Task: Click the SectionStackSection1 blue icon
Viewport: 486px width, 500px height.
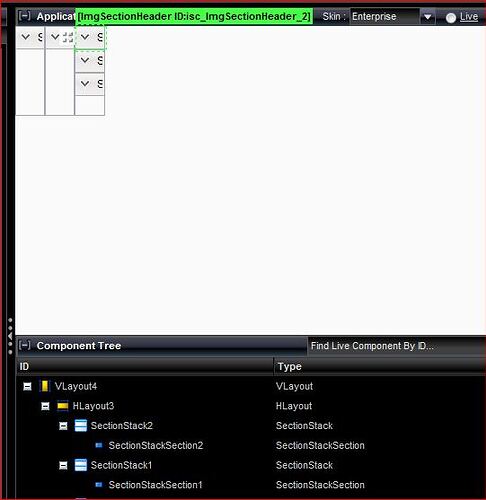Action: [x=99, y=484]
